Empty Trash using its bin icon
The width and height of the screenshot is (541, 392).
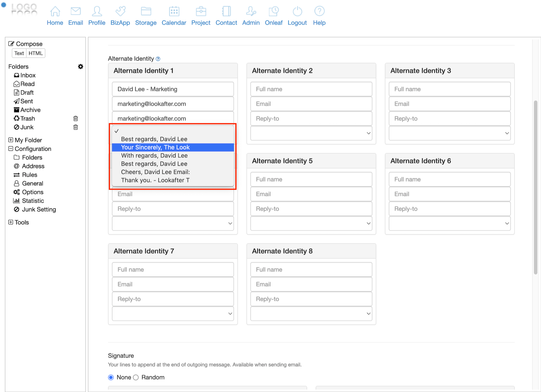[x=76, y=118]
